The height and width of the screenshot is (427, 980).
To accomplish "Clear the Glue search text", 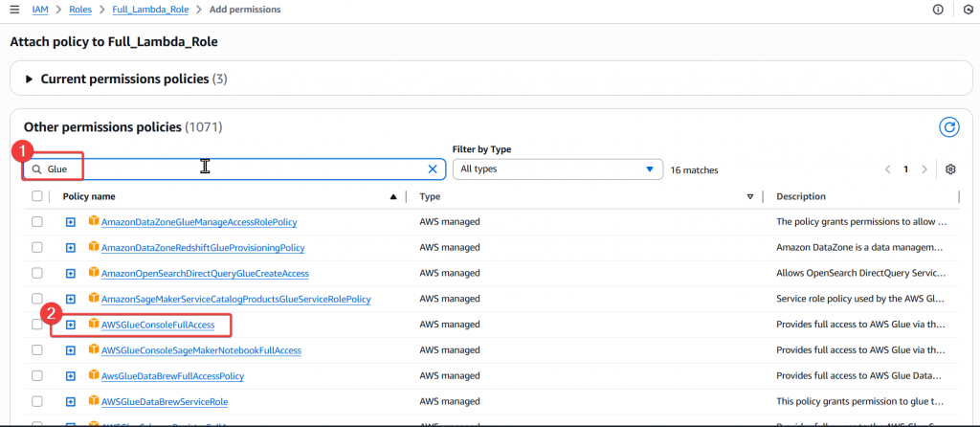I will pos(432,169).
